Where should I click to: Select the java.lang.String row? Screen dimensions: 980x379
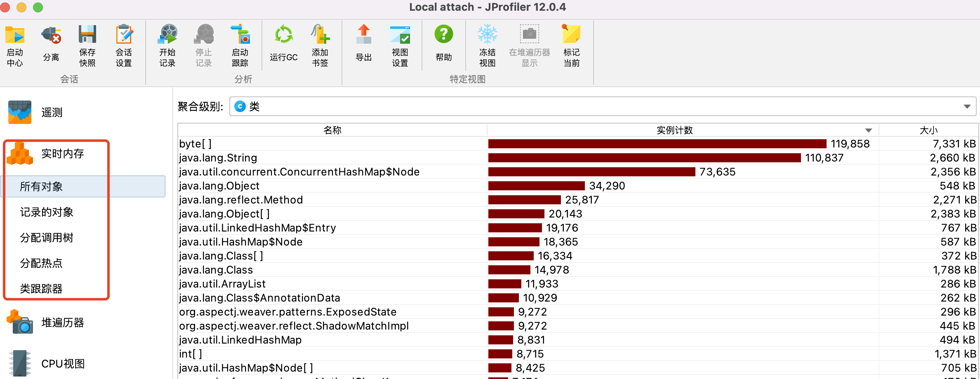pos(578,158)
